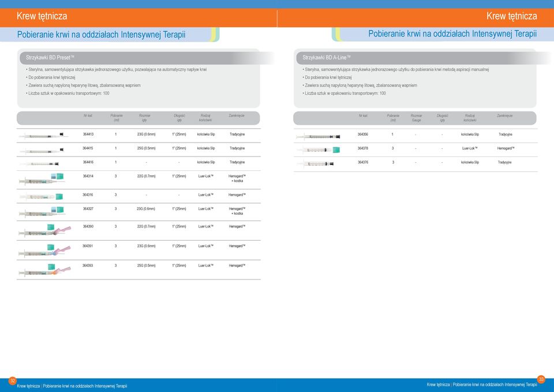Click catalog number 364391

click(x=88, y=246)
